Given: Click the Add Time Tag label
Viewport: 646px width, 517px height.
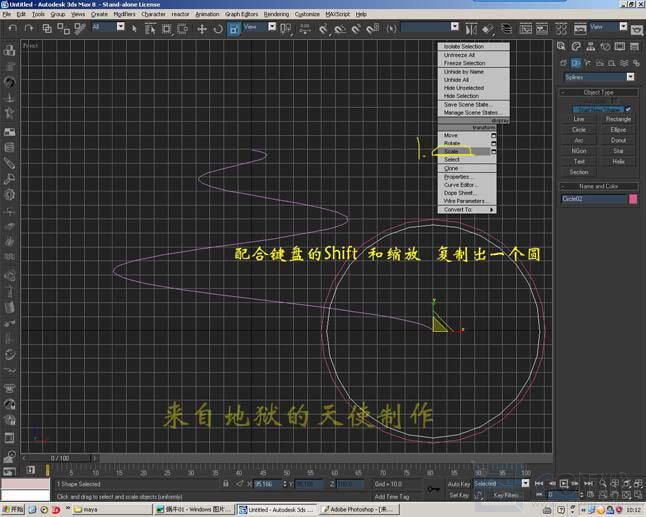Looking at the screenshot, I should (391, 496).
